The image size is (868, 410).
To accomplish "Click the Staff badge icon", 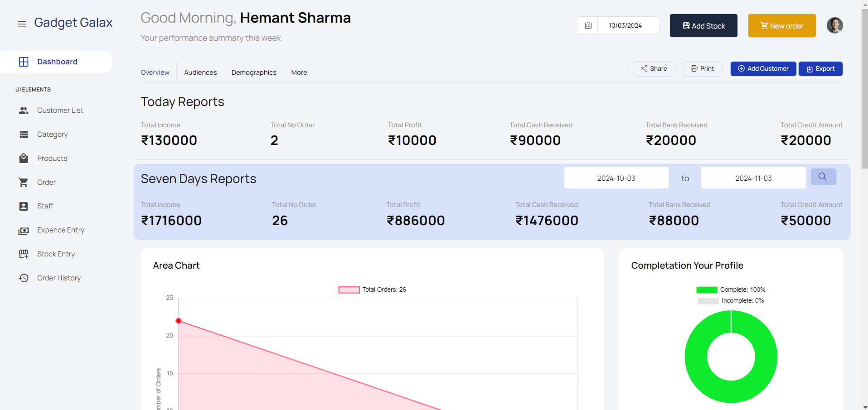I will (x=24, y=206).
